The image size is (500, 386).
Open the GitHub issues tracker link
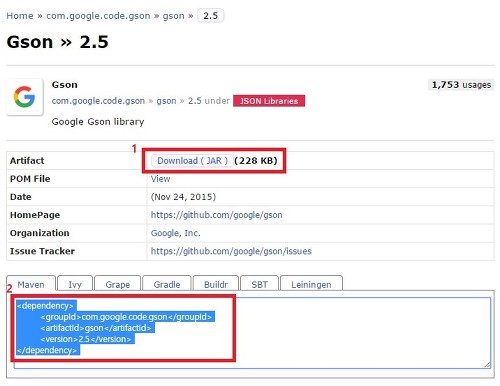click(x=231, y=251)
